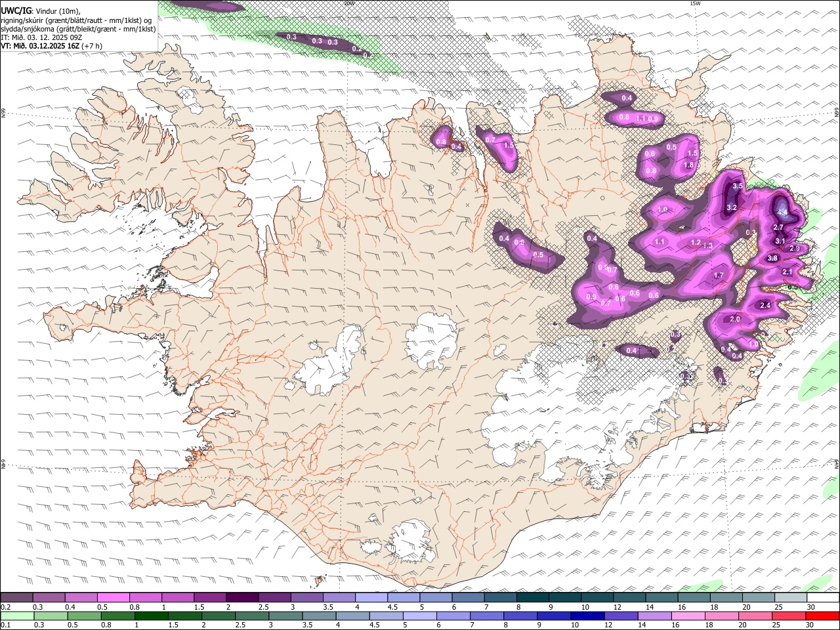
Task: Pick the light lavender 4 swatch in upper scale
Action: click(371, 597)
